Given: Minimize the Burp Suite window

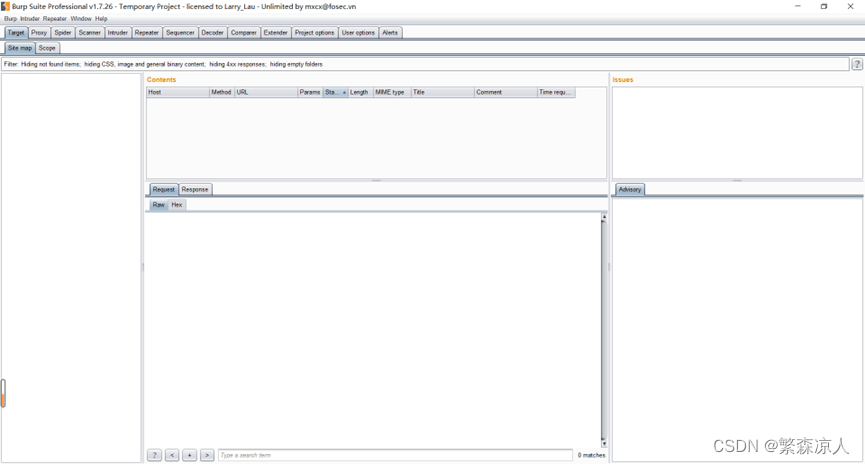Looking at the screenshot, I should [x=798, y=6].
